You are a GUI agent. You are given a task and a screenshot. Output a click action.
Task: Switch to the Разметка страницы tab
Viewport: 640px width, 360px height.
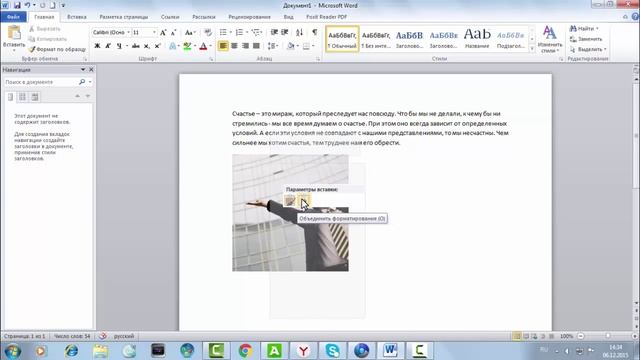[124, 17]
